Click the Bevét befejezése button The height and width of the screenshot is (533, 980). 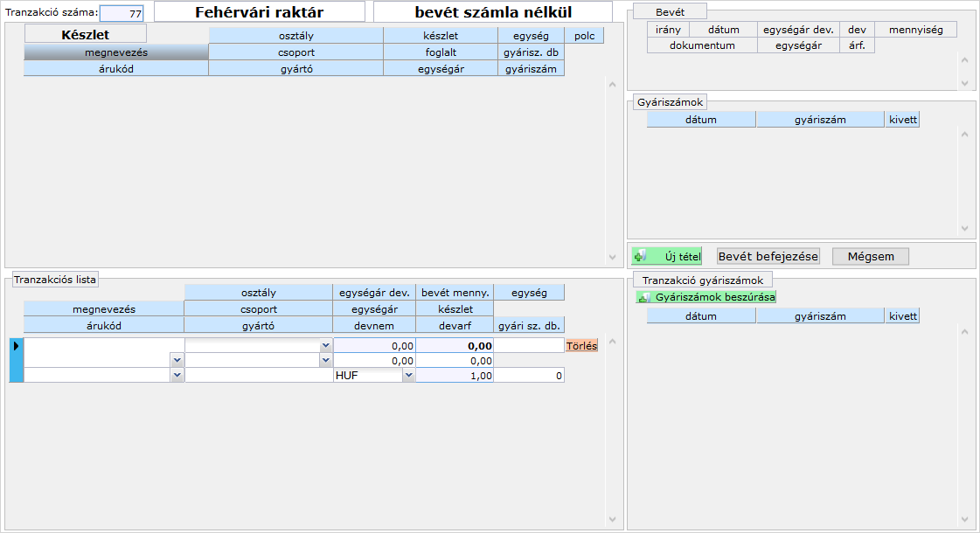point(768,256)
